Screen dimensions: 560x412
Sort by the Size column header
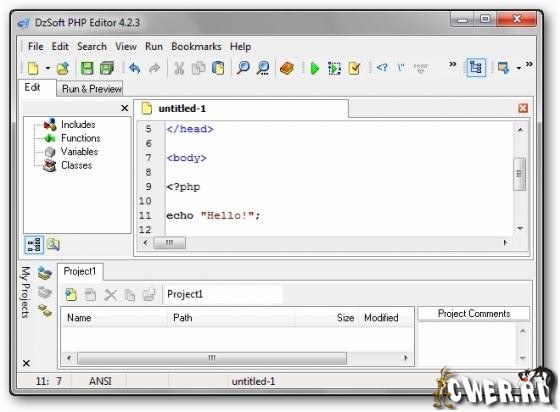(x=327, y=318)
